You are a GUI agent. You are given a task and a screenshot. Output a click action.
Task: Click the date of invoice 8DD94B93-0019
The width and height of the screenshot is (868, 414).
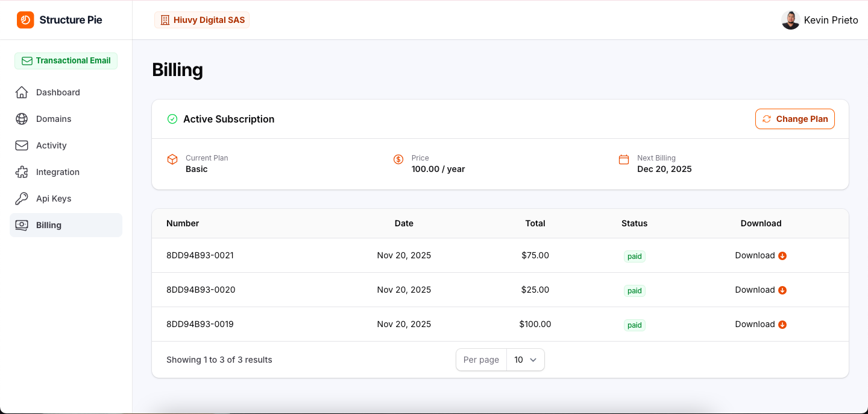point(404,324)
